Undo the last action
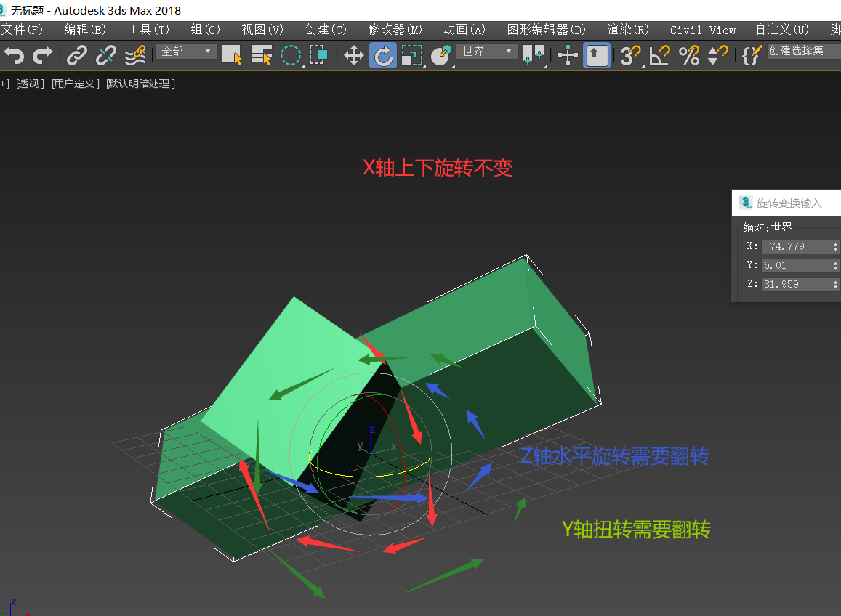Viewport: 841px width, 616px height. point(15,55)
